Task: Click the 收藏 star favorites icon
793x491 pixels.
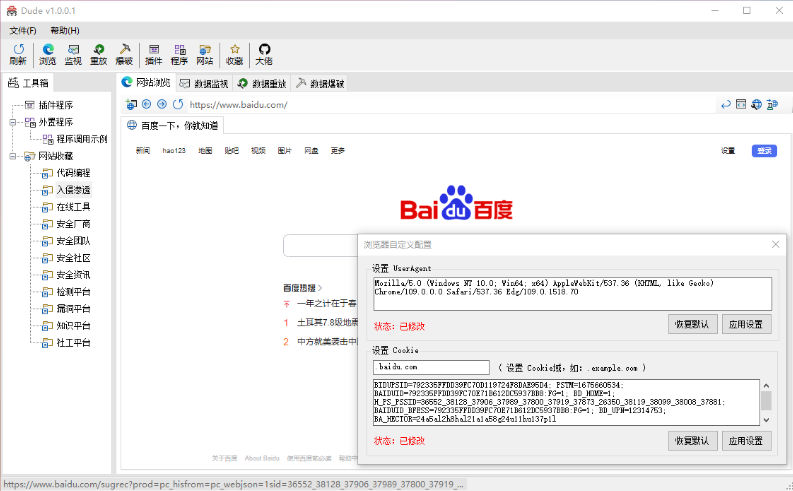Action: pos(235,54)
